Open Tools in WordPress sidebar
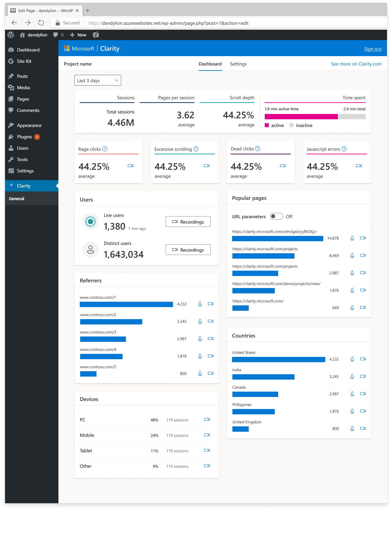The width and height of the screenshot is (392, 545). 32,159
